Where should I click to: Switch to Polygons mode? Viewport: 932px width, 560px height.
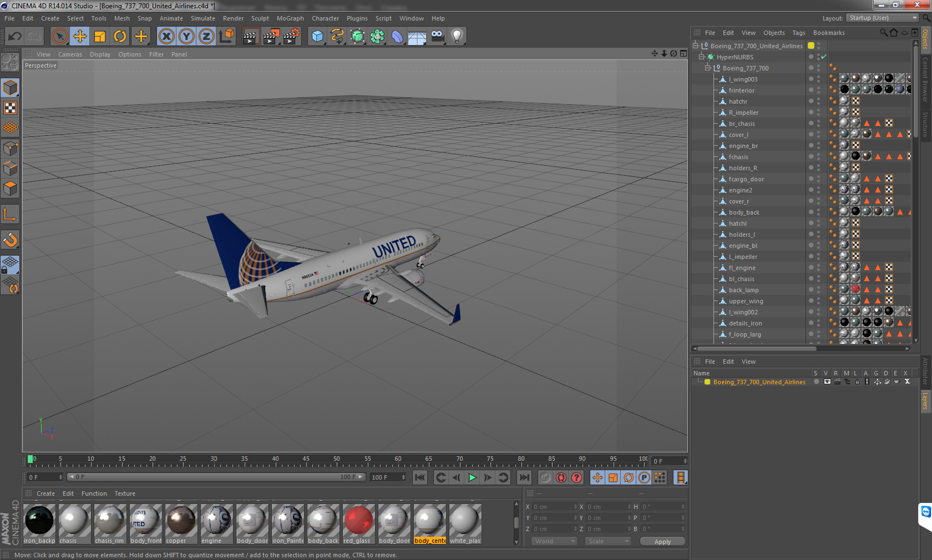(x=11, y=188)
